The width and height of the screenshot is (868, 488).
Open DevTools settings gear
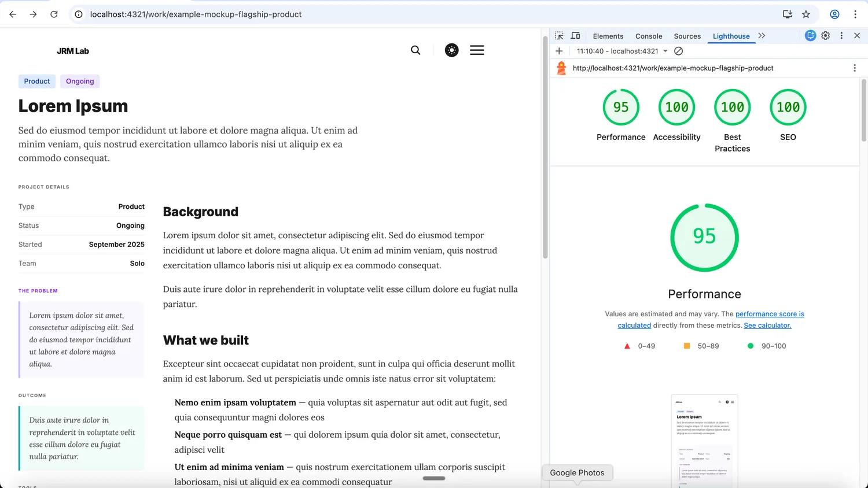click(826, 36)
